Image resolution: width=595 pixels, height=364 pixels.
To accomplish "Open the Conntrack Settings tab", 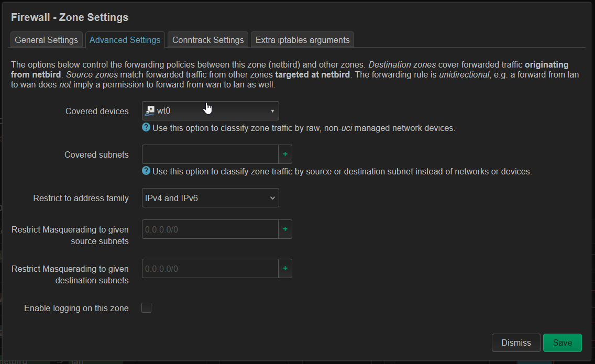I will tap(208, 40).
